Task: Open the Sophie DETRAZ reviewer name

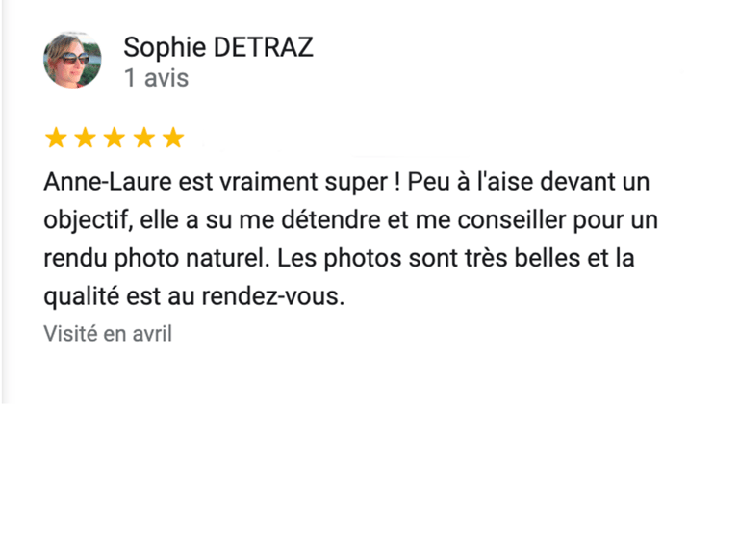Action: point(218,47)
